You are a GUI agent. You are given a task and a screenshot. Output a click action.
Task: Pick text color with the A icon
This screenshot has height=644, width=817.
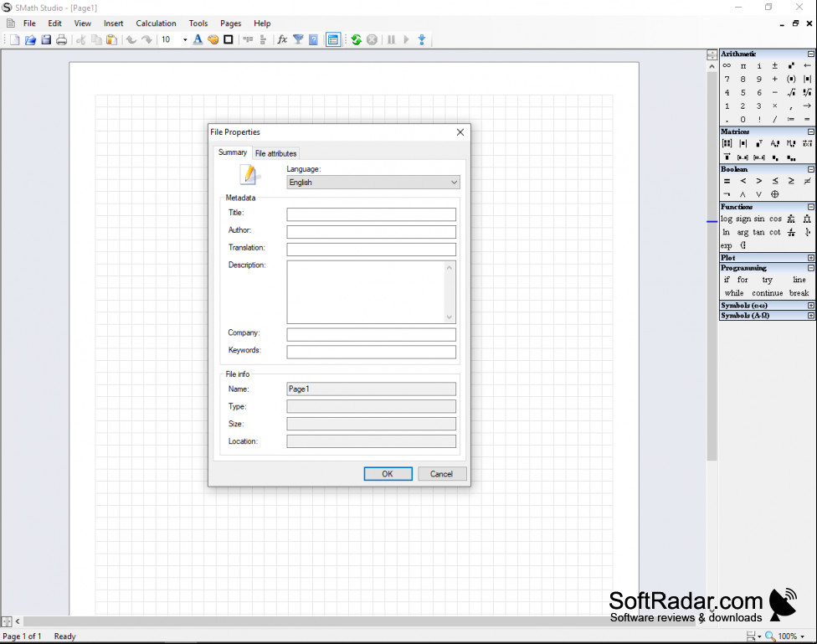[198, 39]
